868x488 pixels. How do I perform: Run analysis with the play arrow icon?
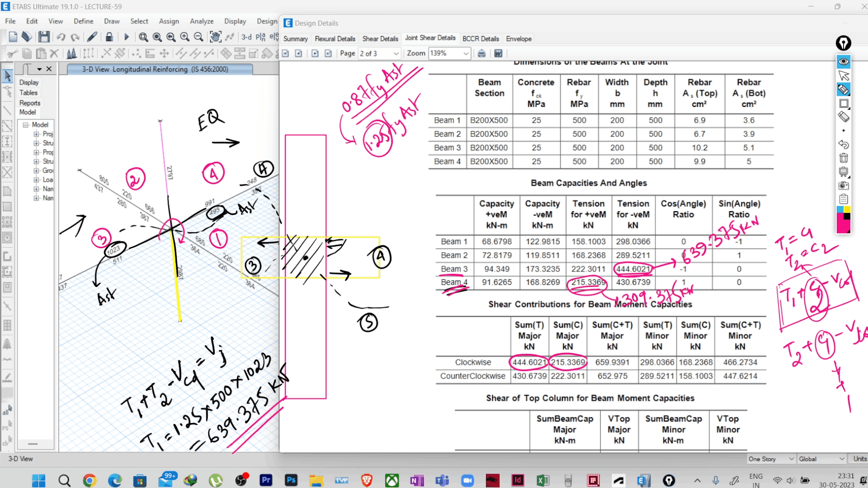click(x=127, y=37)
